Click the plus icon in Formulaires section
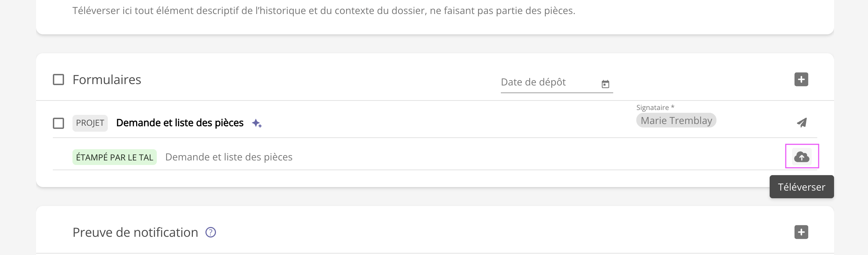The width and height of the screenshot is (868, 255). tap(801, 80)
